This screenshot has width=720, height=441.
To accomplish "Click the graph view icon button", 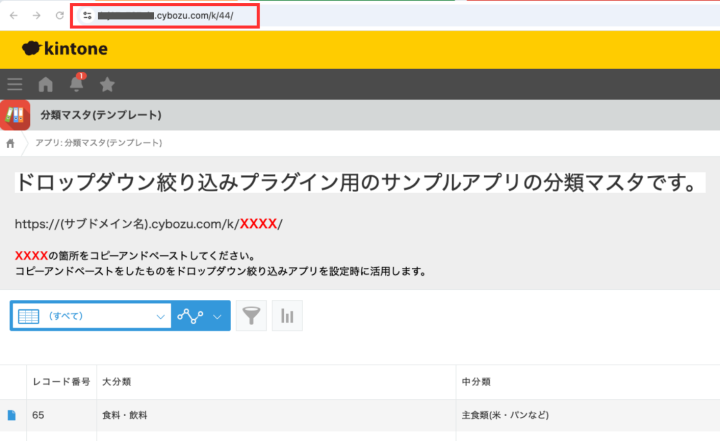I will pos(190,316).
